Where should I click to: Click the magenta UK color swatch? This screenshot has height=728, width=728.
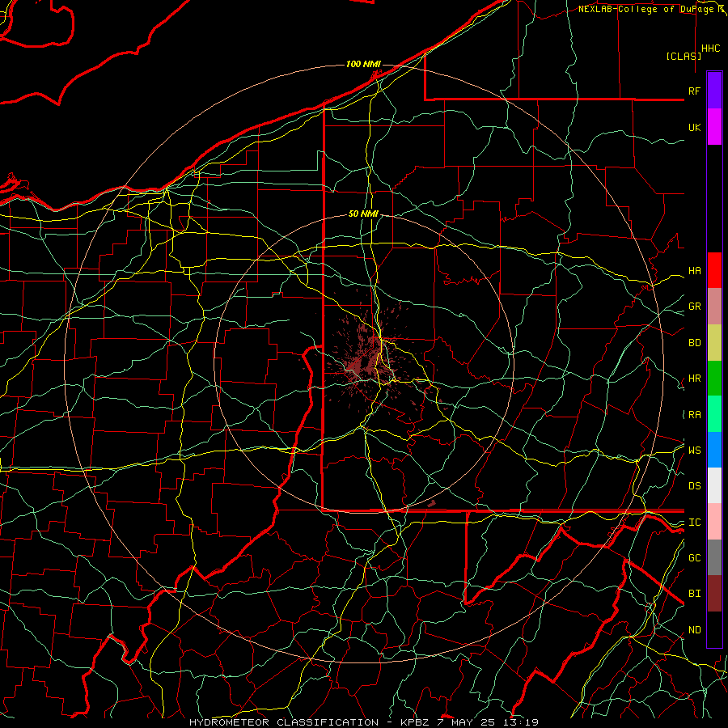click(x=714, y=127)
